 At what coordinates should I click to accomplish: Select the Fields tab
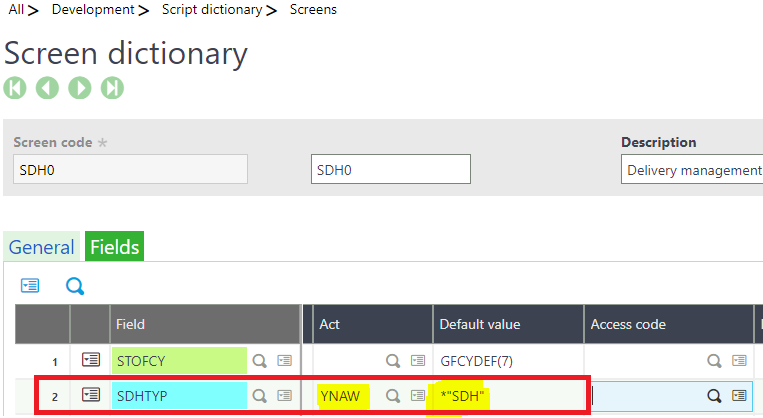click(114, 247)
